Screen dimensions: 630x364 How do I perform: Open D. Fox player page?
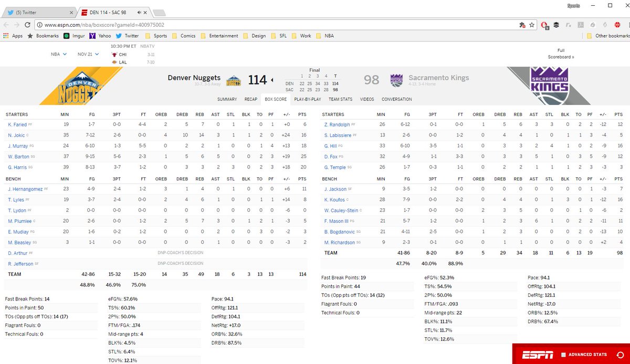pyautogui.click(x=331, y=156)
